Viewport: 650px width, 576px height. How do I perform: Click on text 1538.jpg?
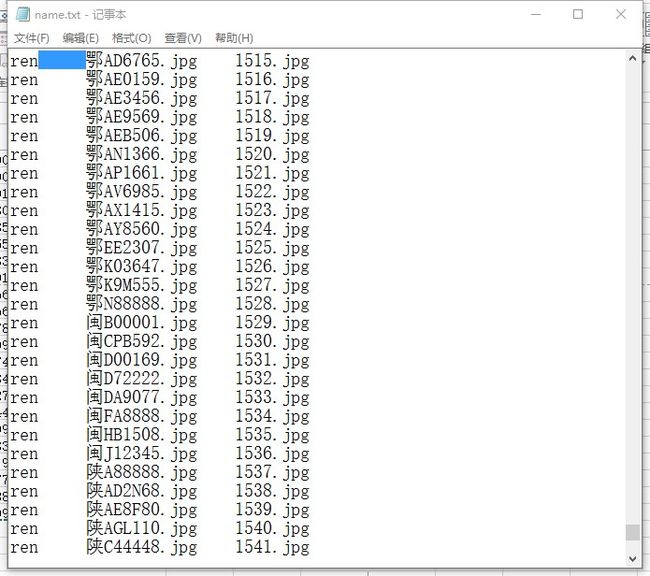click(272, 491)
